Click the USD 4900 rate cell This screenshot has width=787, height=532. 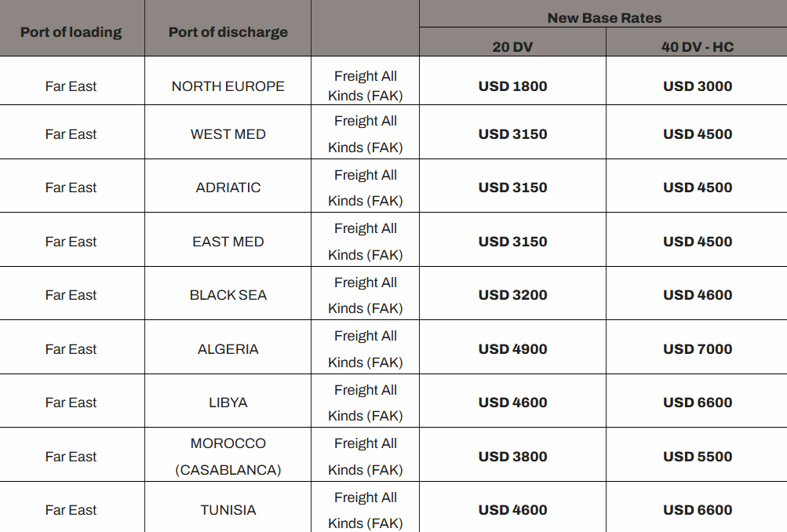click(x=512, y=349)
